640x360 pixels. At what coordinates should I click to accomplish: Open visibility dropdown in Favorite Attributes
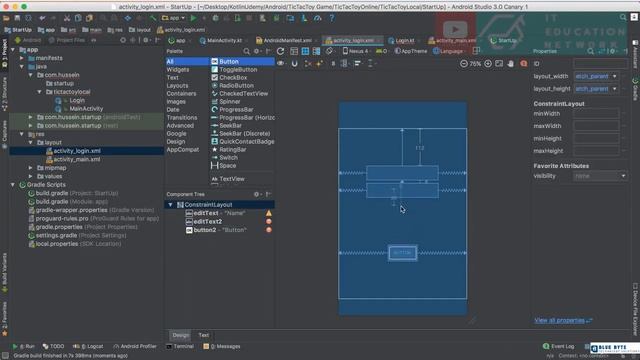(600, 176)
